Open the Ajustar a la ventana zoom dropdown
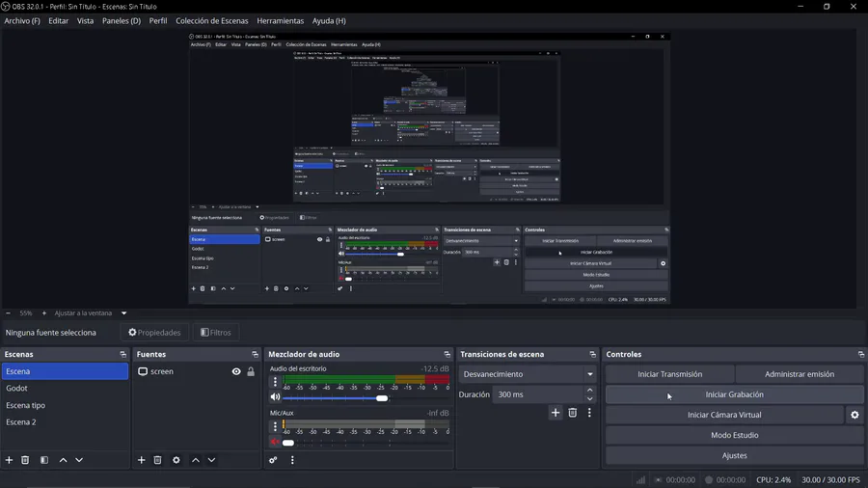Image resolution: width=868 pixels, height=488 pixels. point(124,313)
